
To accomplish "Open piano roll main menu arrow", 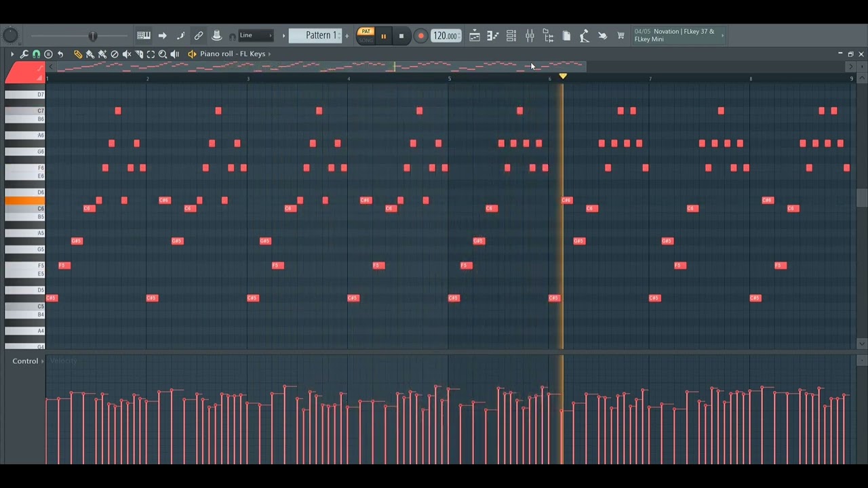I will pos(12,54).
